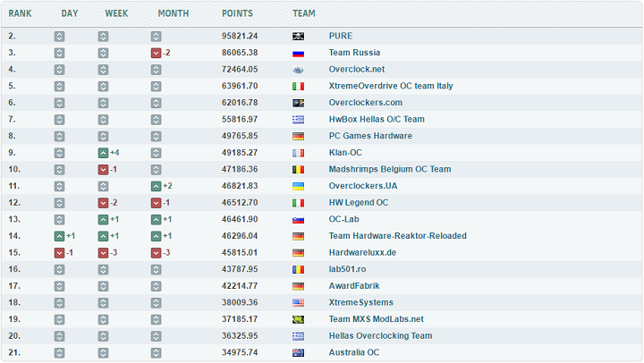Open the PC Games Hardware link

[x=370, y=136]
